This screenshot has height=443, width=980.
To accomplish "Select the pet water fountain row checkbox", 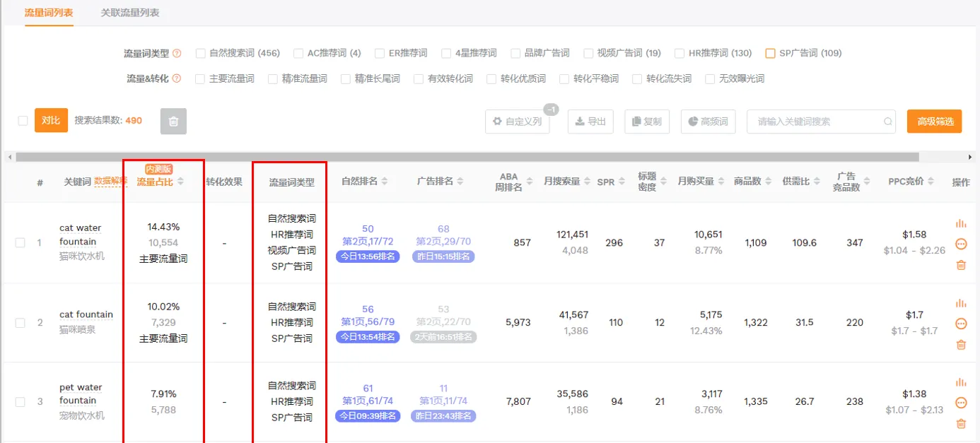I will pos(21,402).
